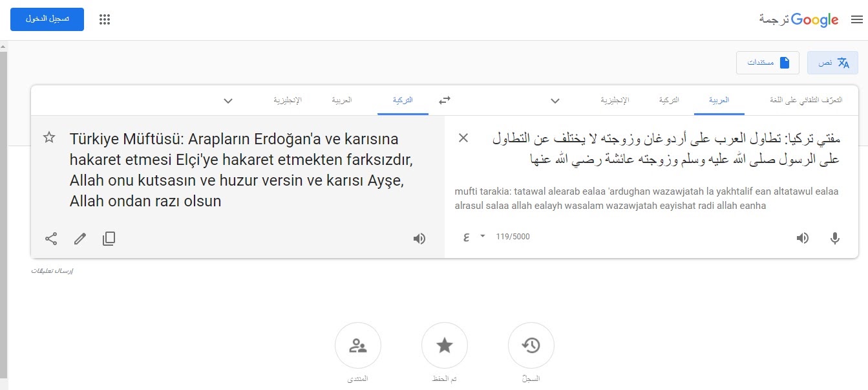Select الإنجليزية as the target language tab
Image resolution: width=868 pixels, height=390 pixels.
point(288,100)
